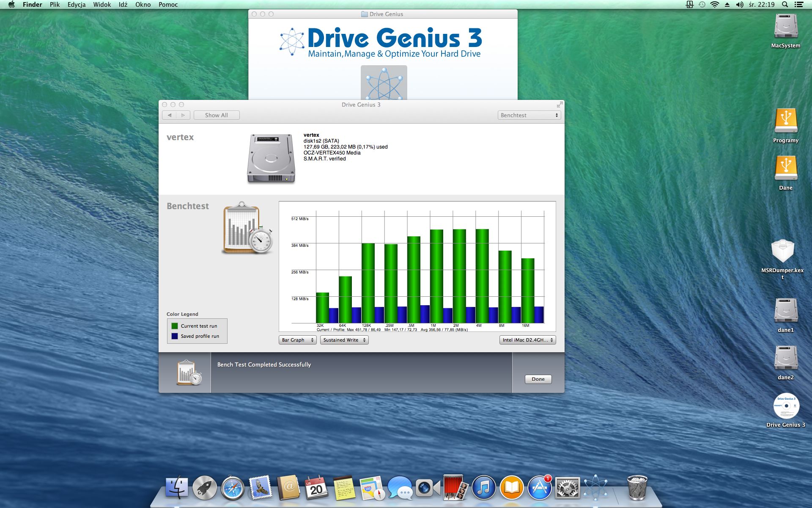Open Contacts from the Dock

click(x=288, y=488)
